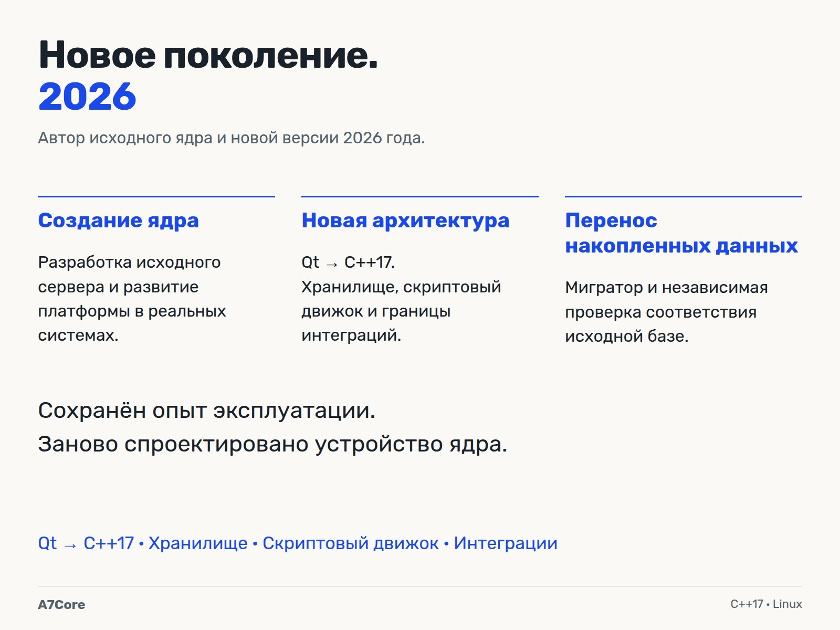Click the heading 'Новое поколение.'
This screenshot has height=630, width=840.
[x=208, y=55]
